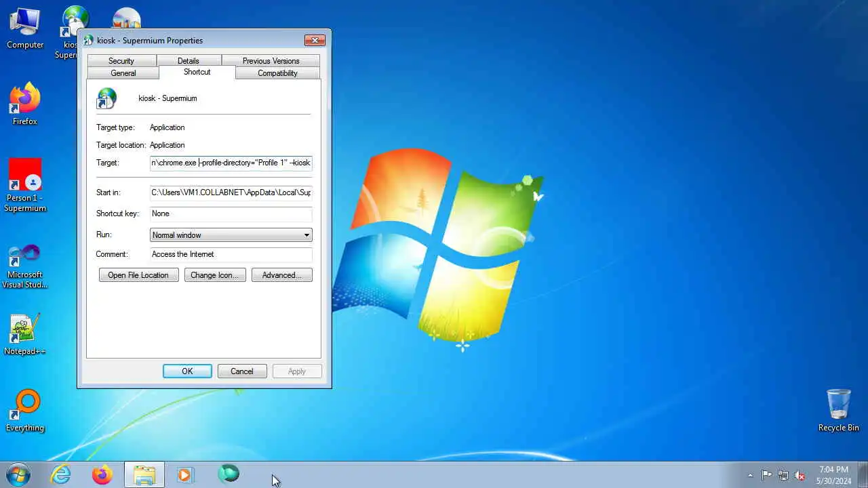Image resolution: width=868 pixels, height=488 pixels.
Task: Open Action Center flag tray icon
Action: tap(766, 475)
